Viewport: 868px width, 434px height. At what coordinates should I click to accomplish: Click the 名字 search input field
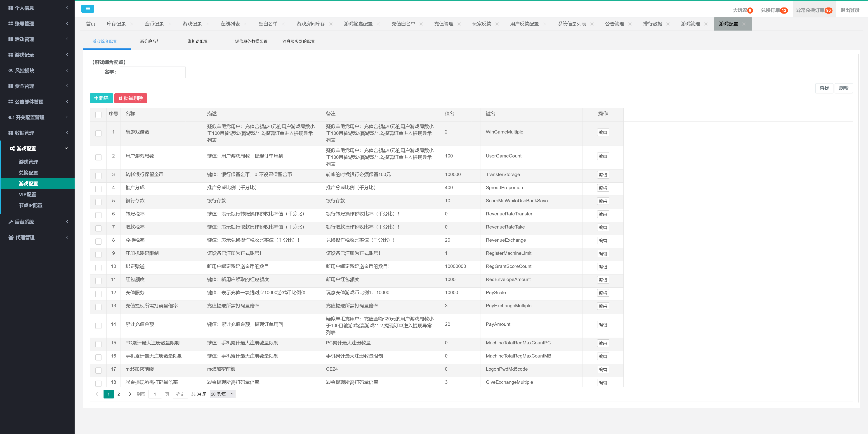(152, 72)
